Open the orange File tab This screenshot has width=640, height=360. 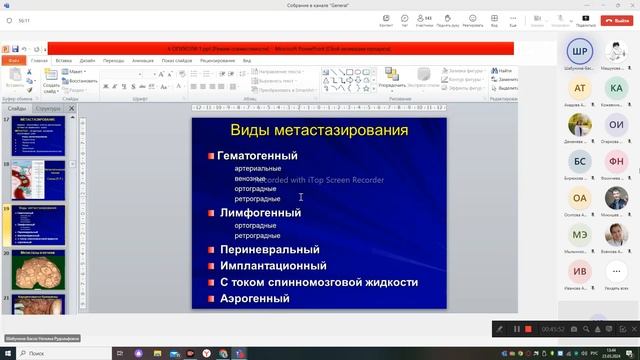tap(14, 60)
